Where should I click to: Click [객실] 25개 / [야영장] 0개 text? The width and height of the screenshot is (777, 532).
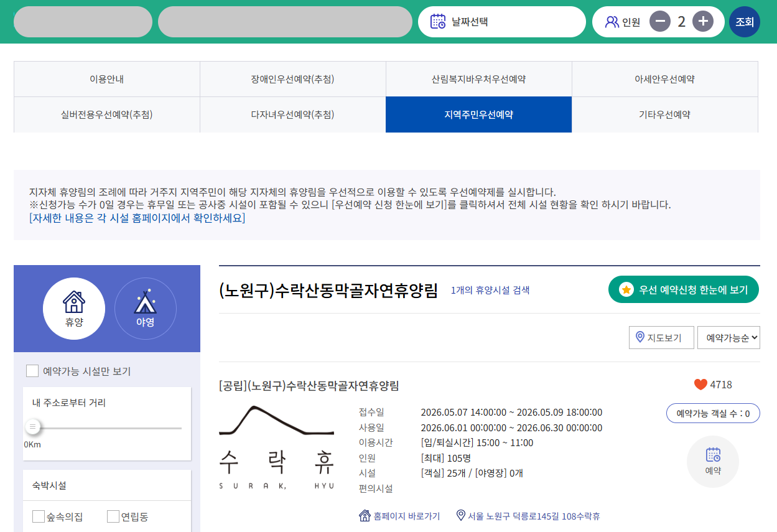[472, 473]
